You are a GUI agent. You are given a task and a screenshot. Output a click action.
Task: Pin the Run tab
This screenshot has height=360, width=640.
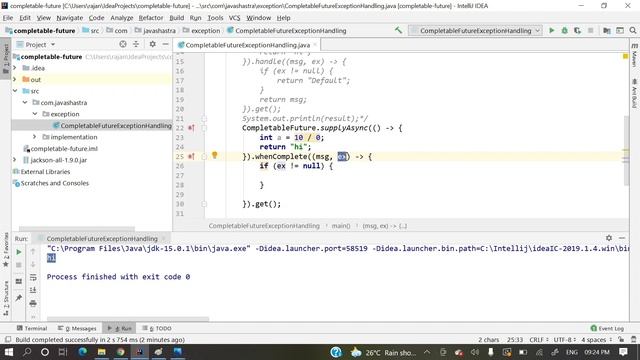[19, 298]
